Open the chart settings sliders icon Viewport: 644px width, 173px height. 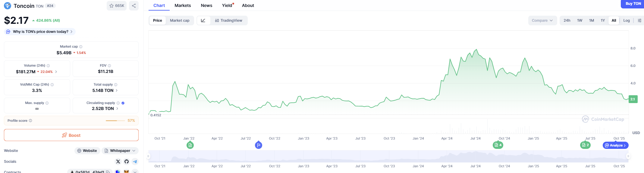pos(639,20)
